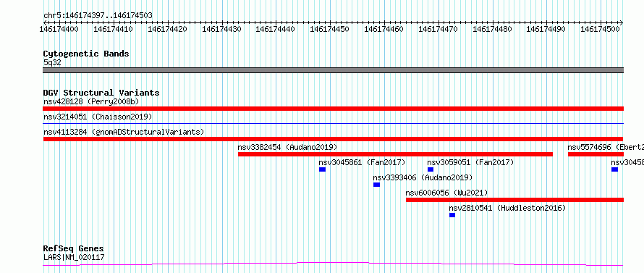Click the LARS|NM_020117 gene label

74,257
